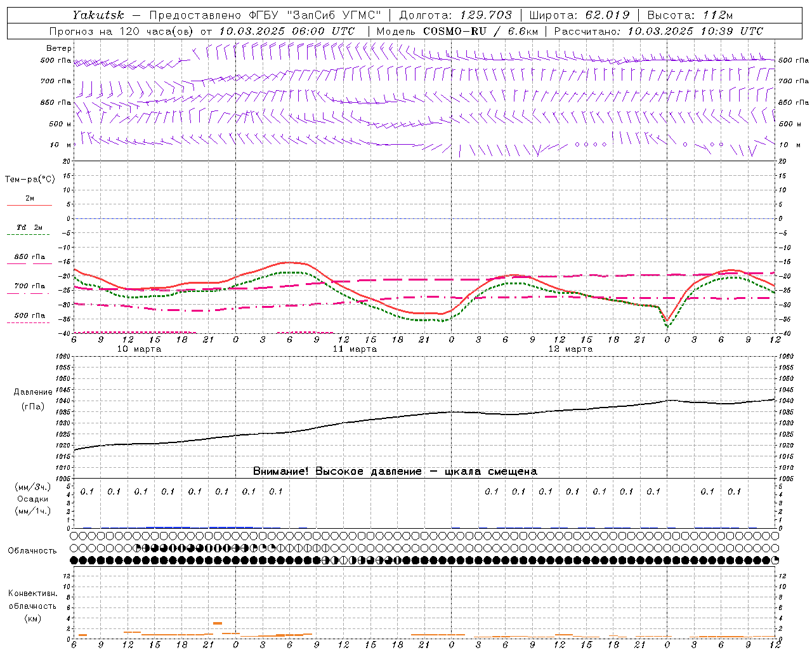Click the 'Ветер' wind panel label
Viewport: 812px width, 650px height.
pyautogui.click(x=59, y=48)
